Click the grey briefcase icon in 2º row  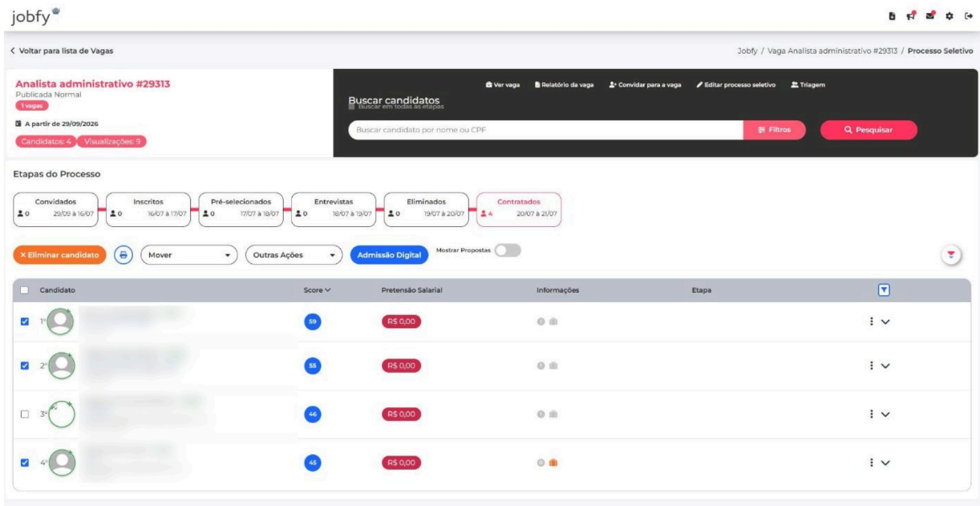[x=553, y=366]
